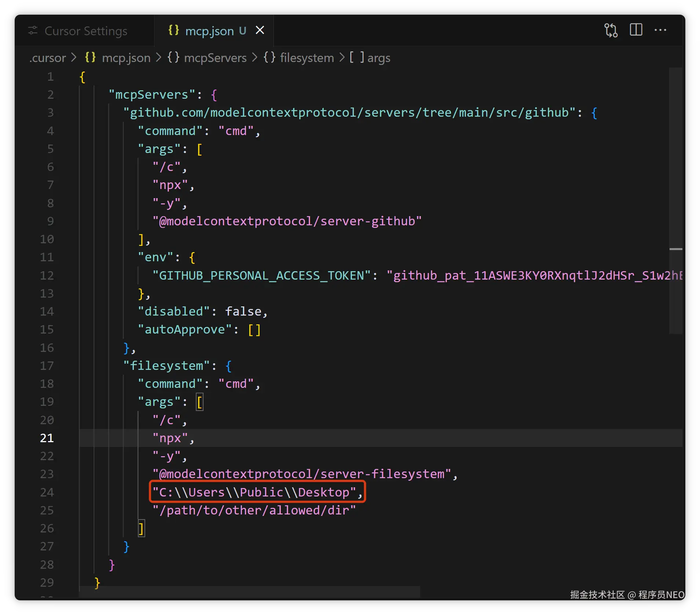Click the closing bracket on line 26
Screen dimensions: 700x615
[141, 528]
